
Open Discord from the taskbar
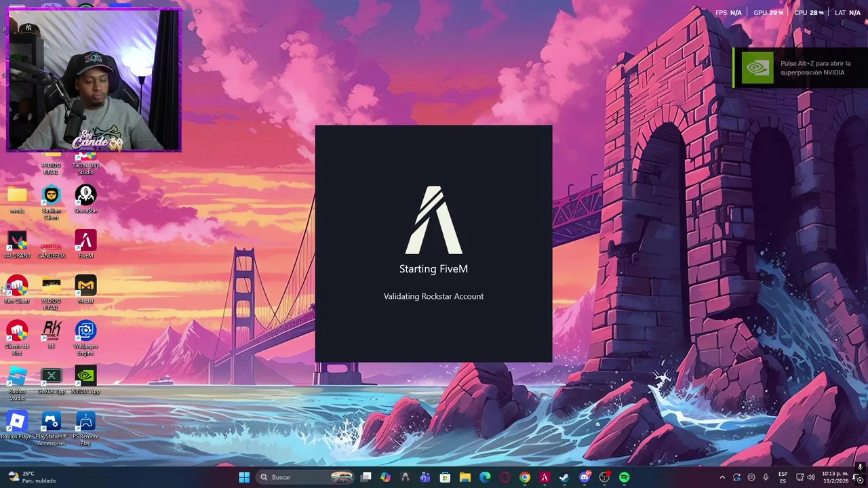pos(585,477)
